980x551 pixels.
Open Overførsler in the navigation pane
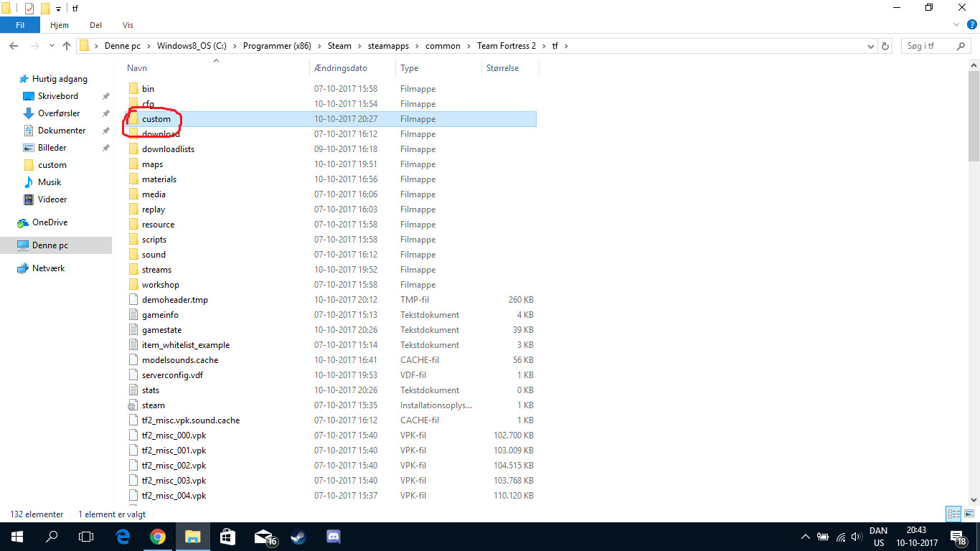[59, 113]
